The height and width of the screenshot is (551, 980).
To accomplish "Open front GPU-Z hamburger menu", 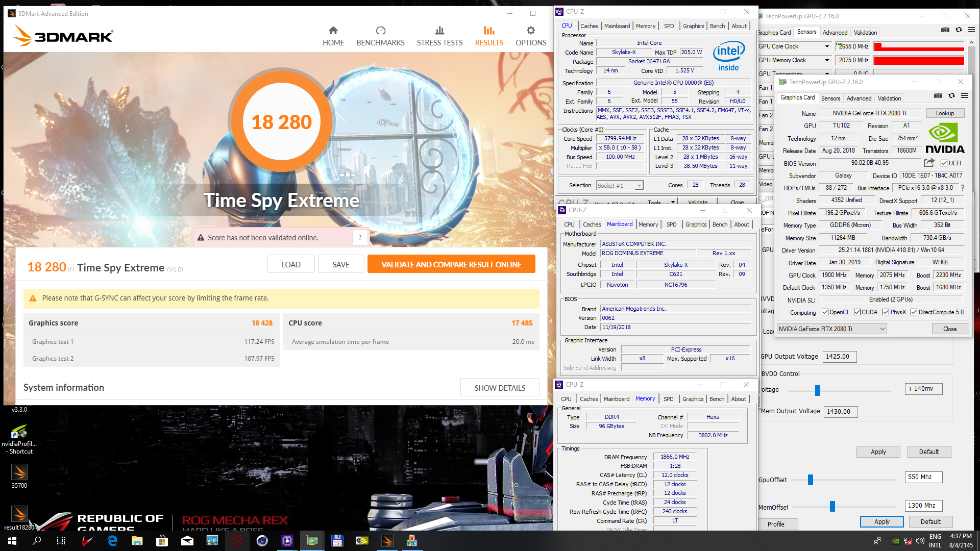I will (x=964, y=95).
